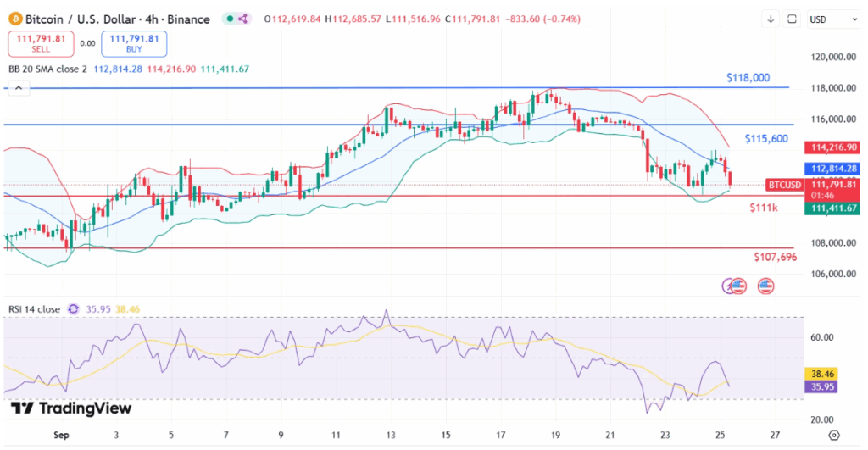The width and height of the screenshot is (868, 450).
Task: Select the RSI 14 close indicator label
Action: click(x=34, y=309)
